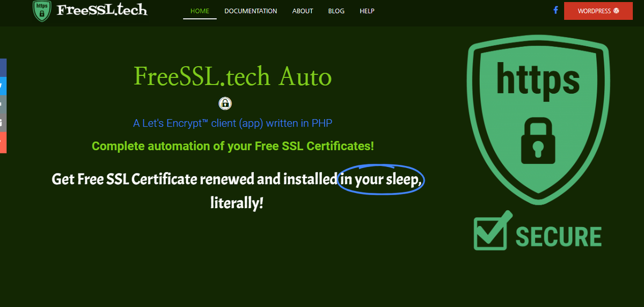Click the 'in your sleep,' circled phrase
644x307 pixels.
381,179
